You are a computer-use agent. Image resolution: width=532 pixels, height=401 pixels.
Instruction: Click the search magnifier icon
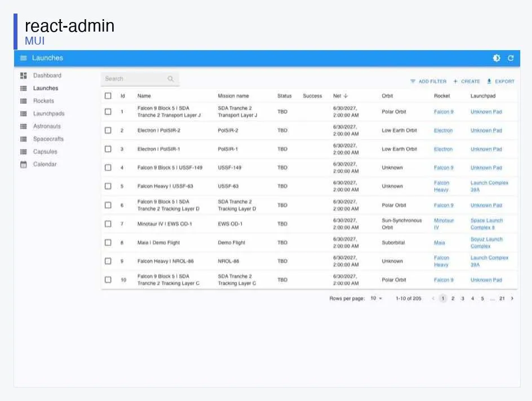(x=170, y=79)
